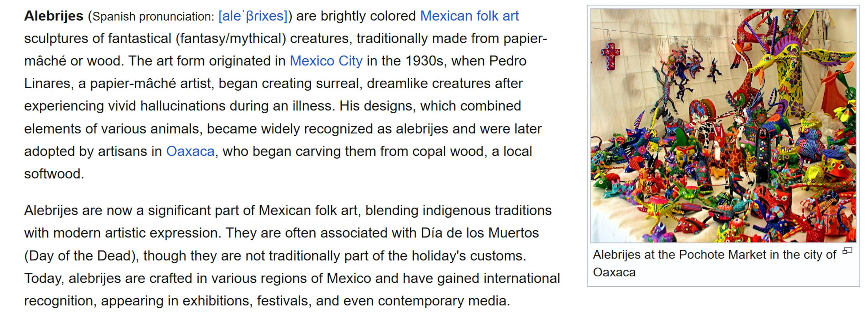Visit the Mexico City link
The image size is (868, 323).
326,61
